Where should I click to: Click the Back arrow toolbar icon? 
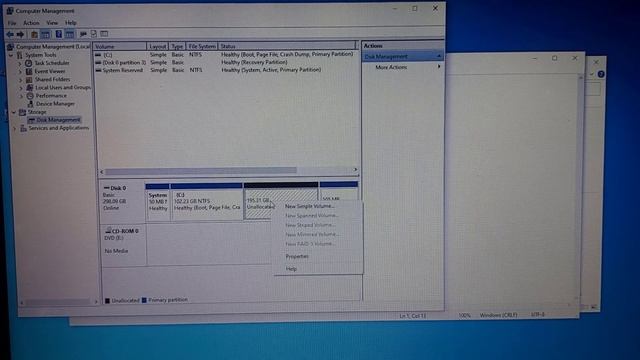pyautogui.click(x=10, y=34)
